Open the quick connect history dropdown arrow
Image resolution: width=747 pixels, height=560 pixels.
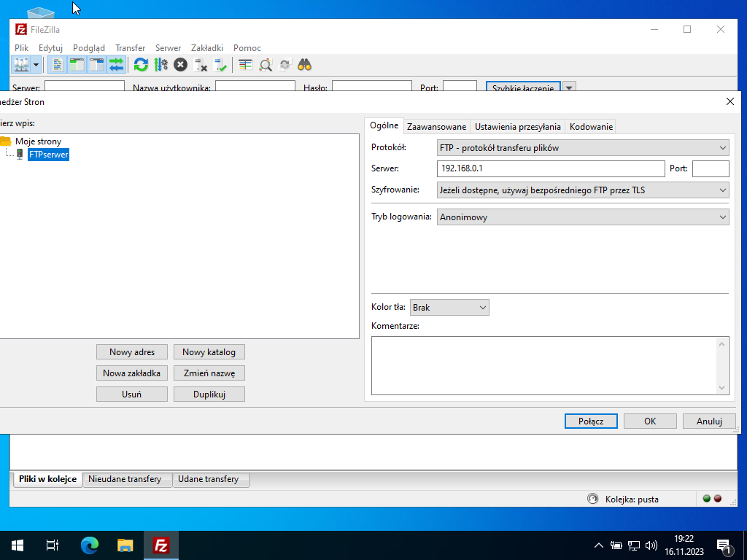coord(569,86)
